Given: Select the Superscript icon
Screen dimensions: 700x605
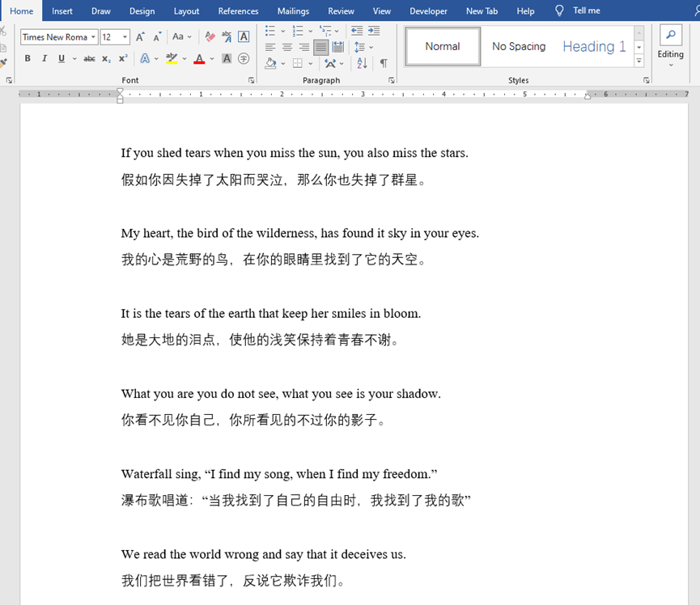Looking at the screenshot, I should point(122,58).
